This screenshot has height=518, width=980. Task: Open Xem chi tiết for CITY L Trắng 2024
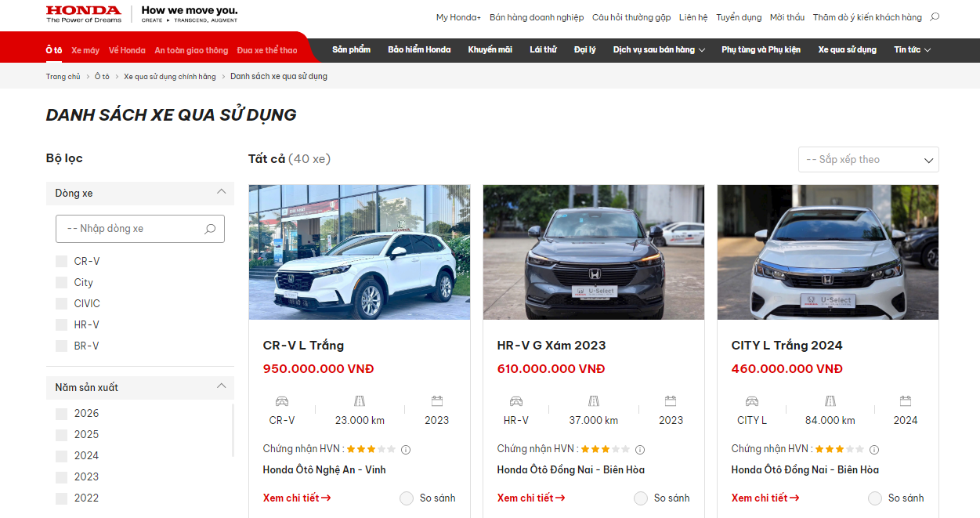click(x=765, y=498)
